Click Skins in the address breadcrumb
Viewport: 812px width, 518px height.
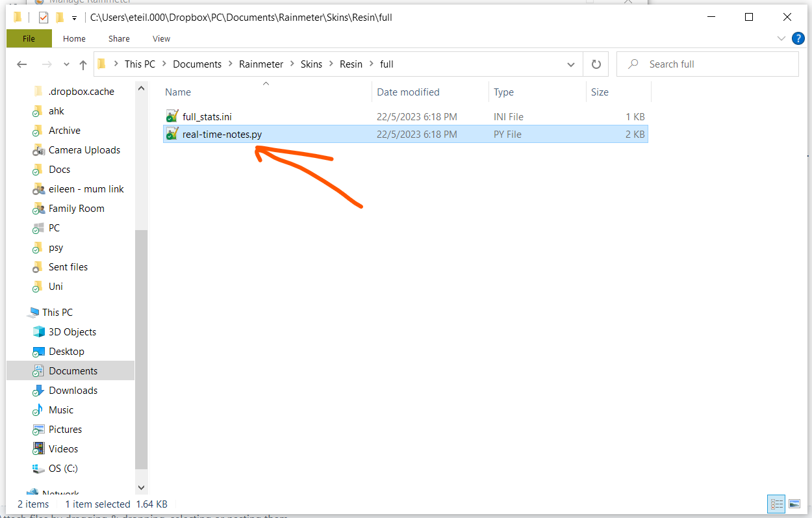tap(311, 64)
